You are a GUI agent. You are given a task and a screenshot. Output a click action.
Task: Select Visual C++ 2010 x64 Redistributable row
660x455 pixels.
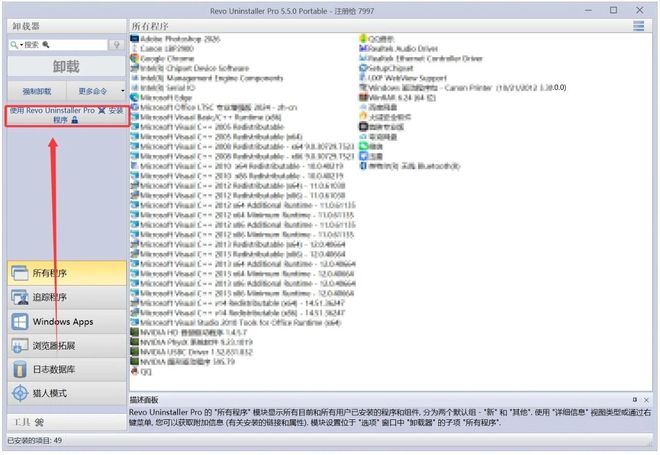click(x=237, y=166)
